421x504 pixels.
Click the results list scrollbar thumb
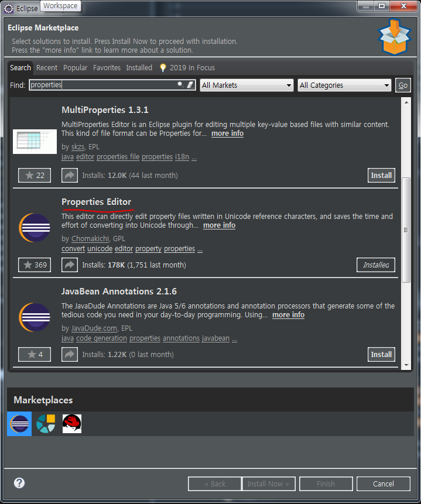coord(406,230)
